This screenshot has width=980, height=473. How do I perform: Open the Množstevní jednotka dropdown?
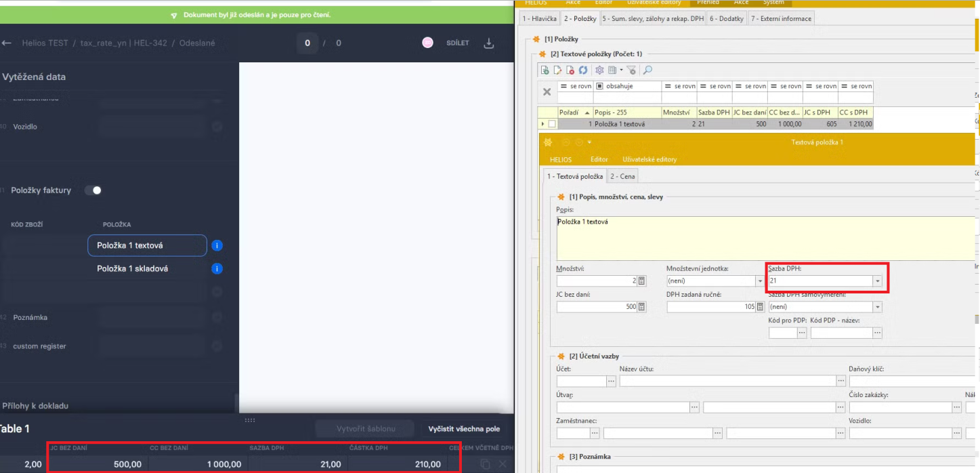(x=759, y=281)
